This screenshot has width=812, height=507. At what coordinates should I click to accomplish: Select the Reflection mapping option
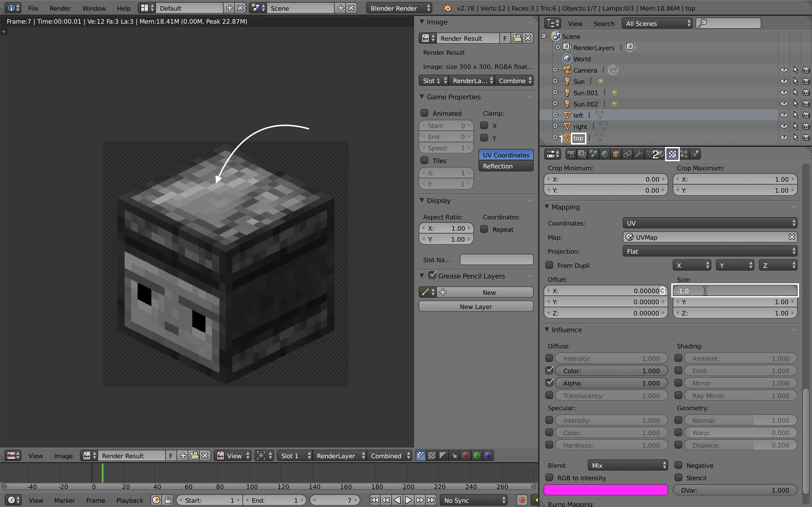tap(506, 166)
